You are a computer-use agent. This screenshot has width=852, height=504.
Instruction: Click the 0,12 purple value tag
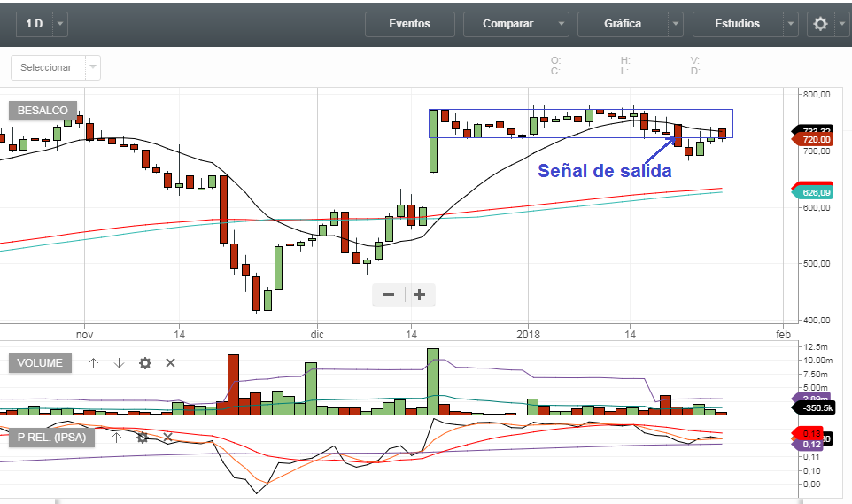(x=809, y=445)
